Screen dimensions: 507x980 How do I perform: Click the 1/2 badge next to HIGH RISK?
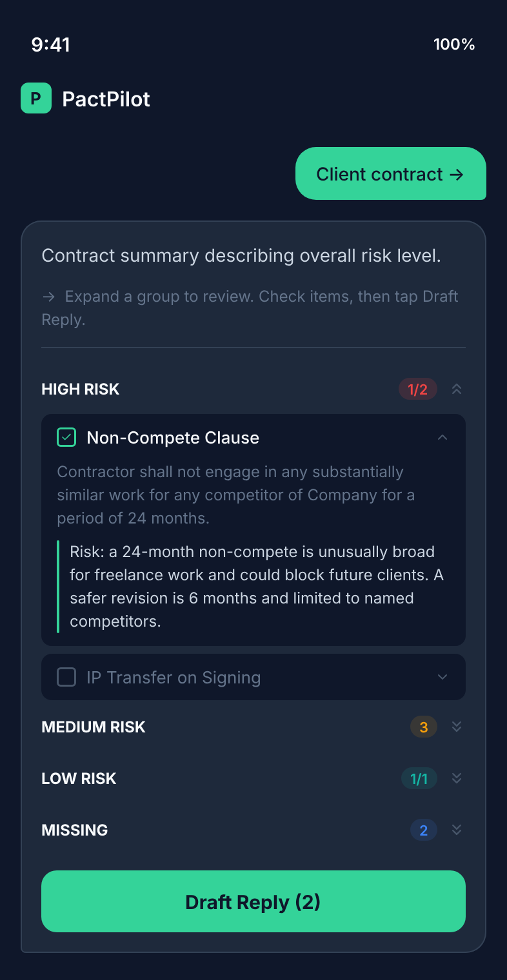[x=417, y=389]
